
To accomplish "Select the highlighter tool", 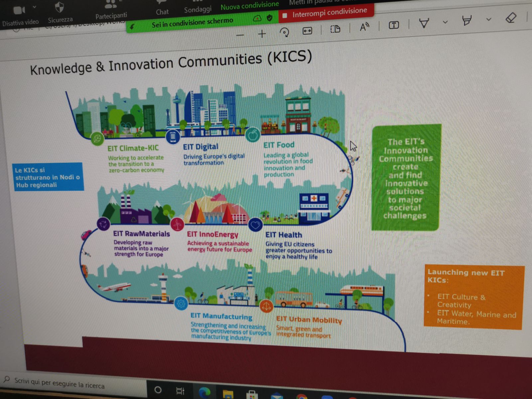I will click(x=467, y=21).
